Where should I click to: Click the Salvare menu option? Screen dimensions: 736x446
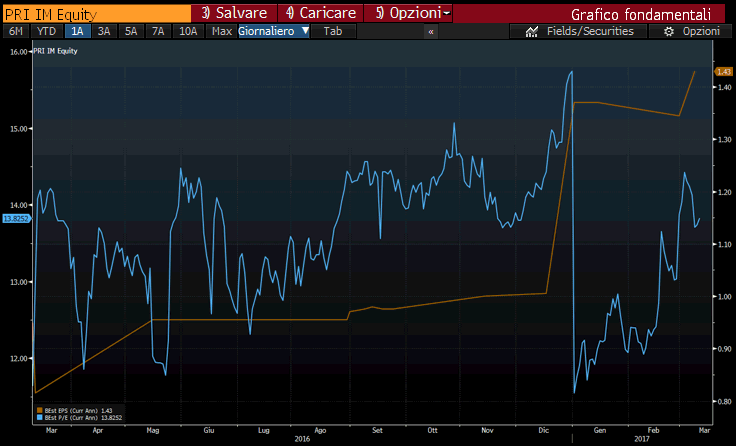pyautogui.click(x=235, y=13)
